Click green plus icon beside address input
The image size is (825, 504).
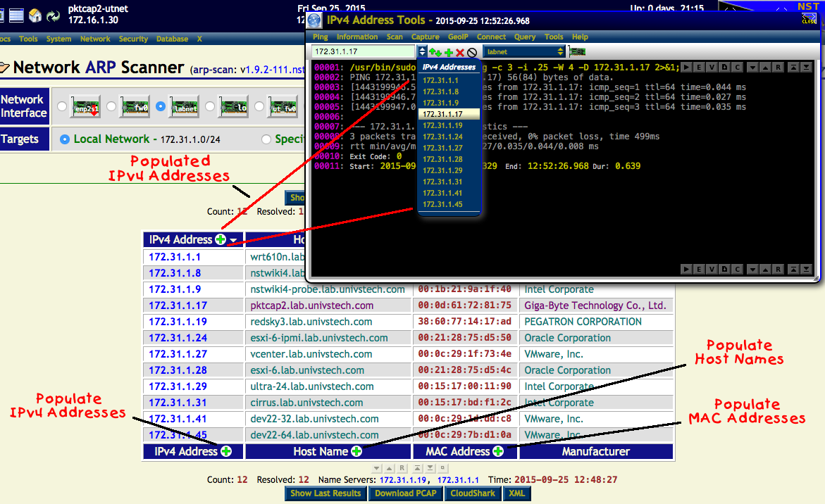pyautogui.click(x=449, y=53)
